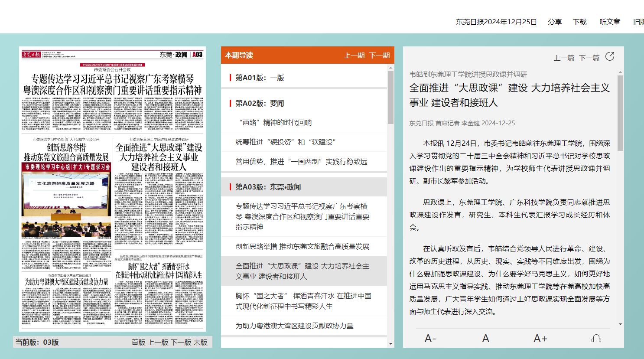Click 下载 in the top menu

[x=579, y=22]
